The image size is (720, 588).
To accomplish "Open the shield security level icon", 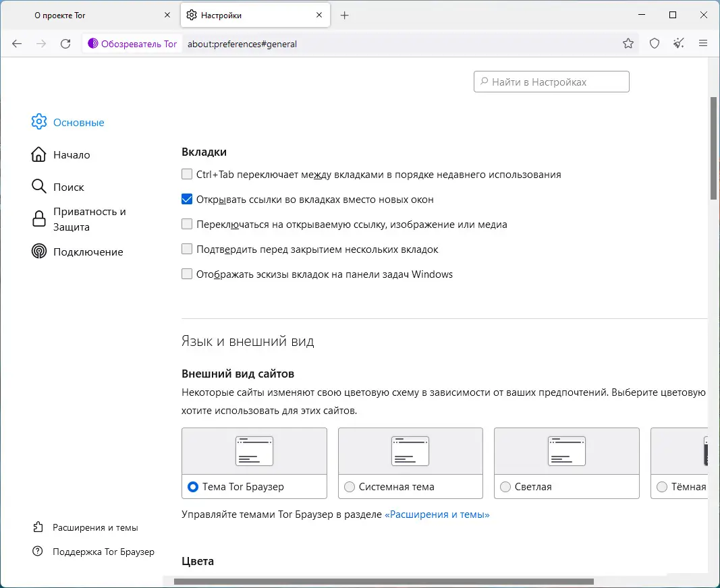I will [654, 44].
